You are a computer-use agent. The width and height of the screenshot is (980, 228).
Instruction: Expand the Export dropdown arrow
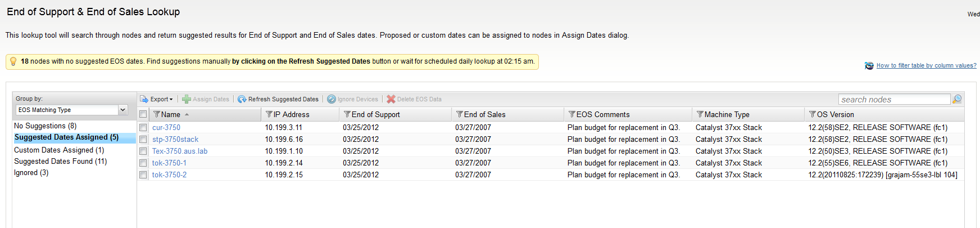[171, 100]
